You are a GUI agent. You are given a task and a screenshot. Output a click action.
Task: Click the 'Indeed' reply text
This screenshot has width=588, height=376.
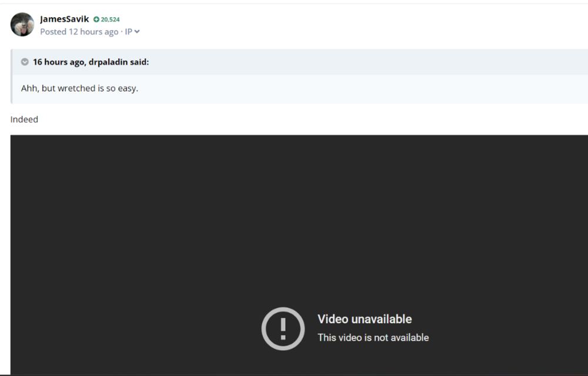pyautogui.click(x=24, y=119)
